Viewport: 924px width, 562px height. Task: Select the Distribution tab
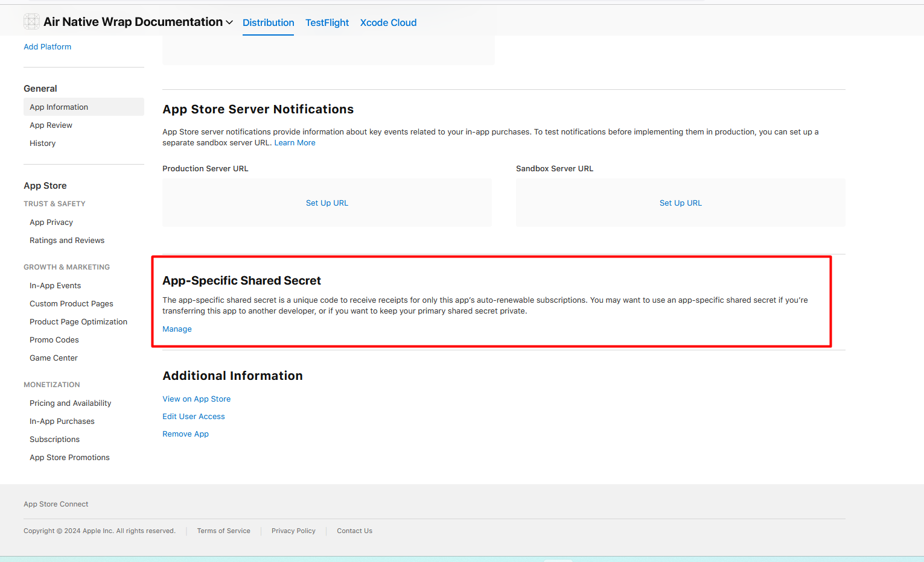268,22
